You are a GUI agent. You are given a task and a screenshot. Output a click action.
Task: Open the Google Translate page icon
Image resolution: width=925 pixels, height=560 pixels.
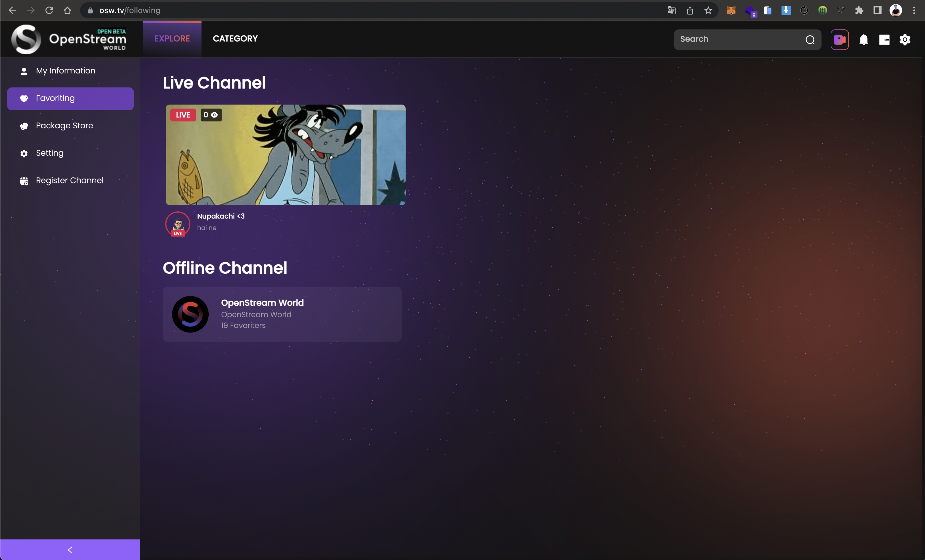pyautogui.click(x=672, y=11)
